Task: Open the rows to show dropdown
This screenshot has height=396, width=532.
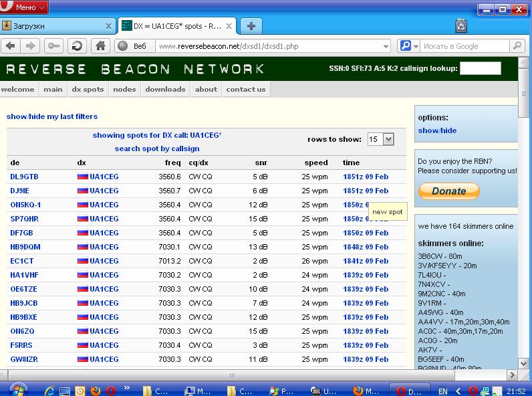Action: tap(381, 139)
